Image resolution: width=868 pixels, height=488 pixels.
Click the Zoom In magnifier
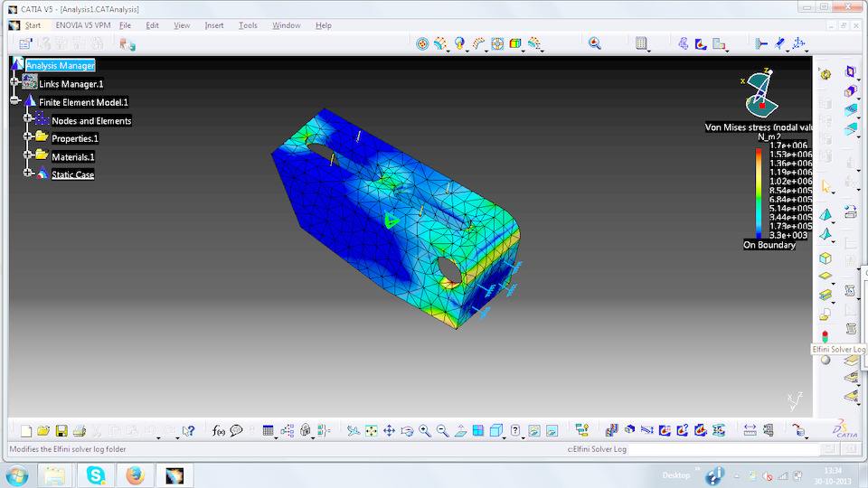pyautogui.click(x=425, y=430)
